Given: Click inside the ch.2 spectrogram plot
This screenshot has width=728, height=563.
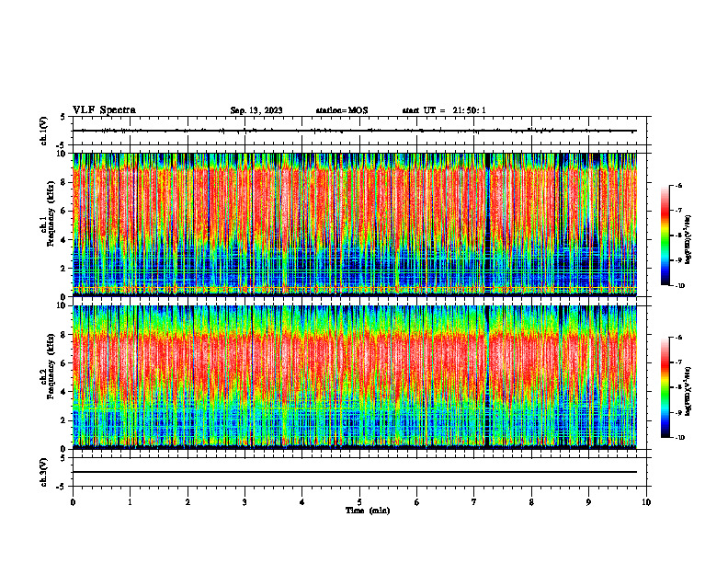Looking at the screenshot, I should [355, 377].
